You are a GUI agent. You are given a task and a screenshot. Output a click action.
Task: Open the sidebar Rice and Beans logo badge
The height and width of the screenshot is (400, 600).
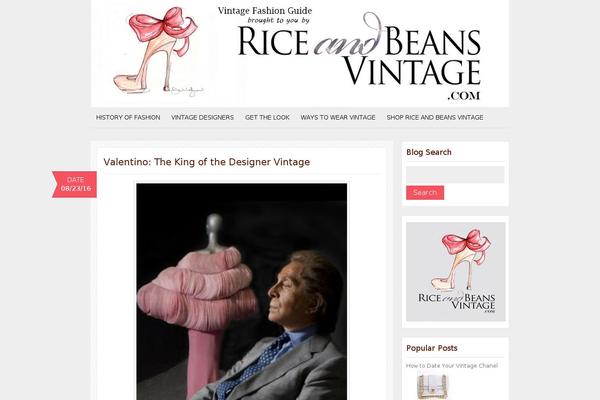pos(456,271)
